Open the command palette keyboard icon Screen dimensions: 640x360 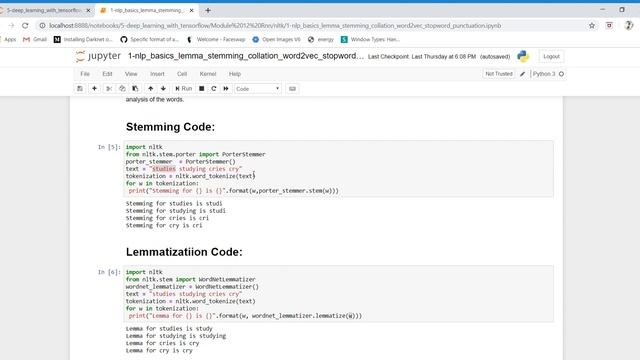click(x=292, y=89)
